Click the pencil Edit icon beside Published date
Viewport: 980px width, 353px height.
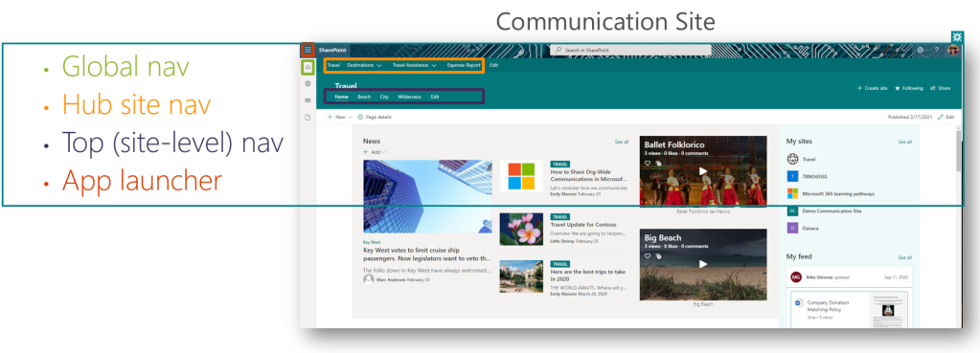(941, 117)
